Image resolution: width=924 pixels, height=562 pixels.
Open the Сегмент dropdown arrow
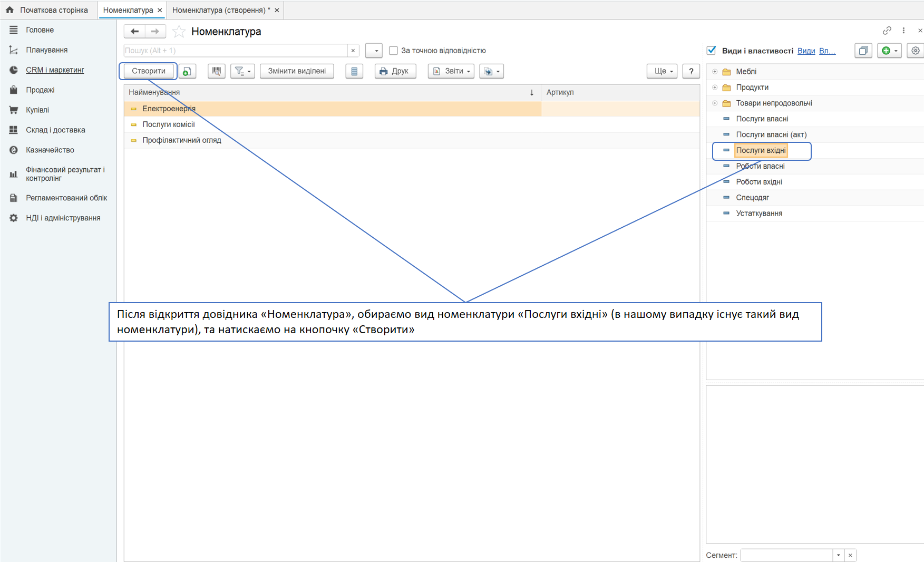pyautogui.click(x=839, y=555)
